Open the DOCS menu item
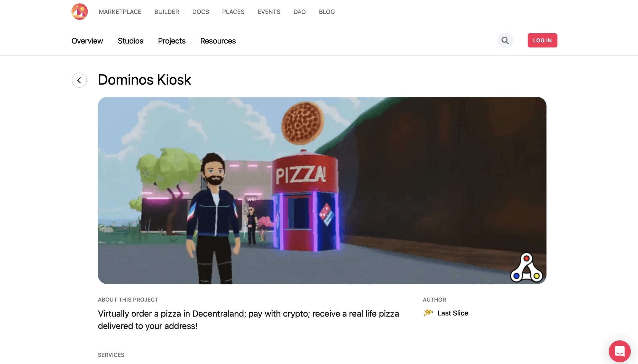This screenshot has height=364, width=638. (200, 12)
